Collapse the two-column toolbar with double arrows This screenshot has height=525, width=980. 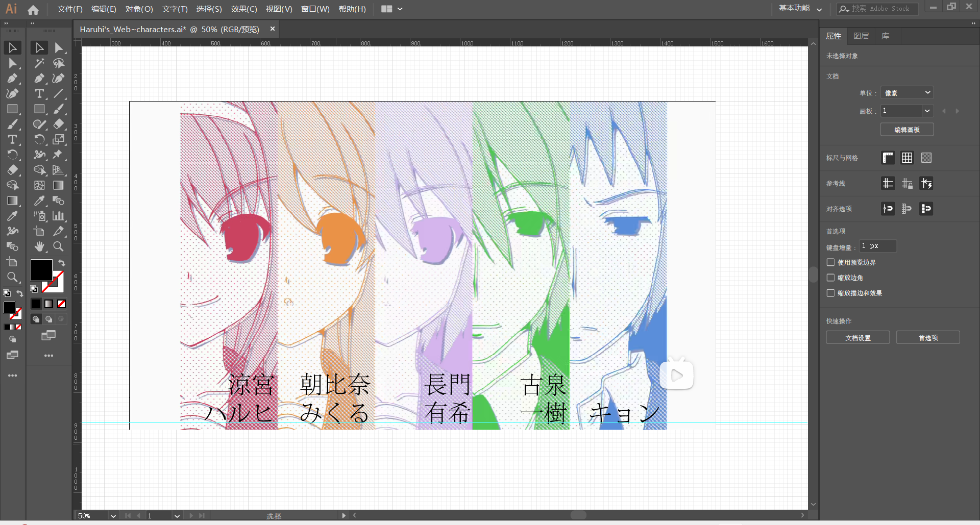click(33, 23)
